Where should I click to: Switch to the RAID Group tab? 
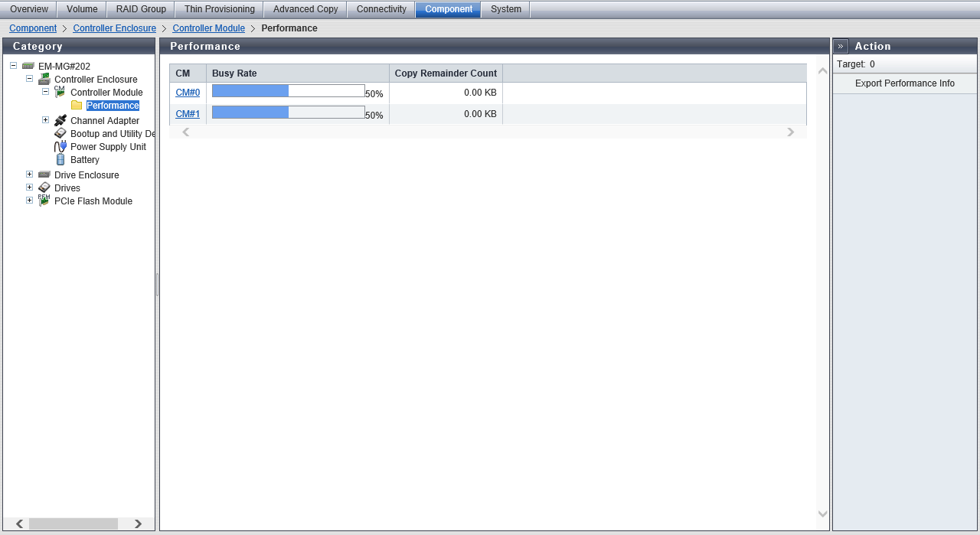tap(141, 9)
